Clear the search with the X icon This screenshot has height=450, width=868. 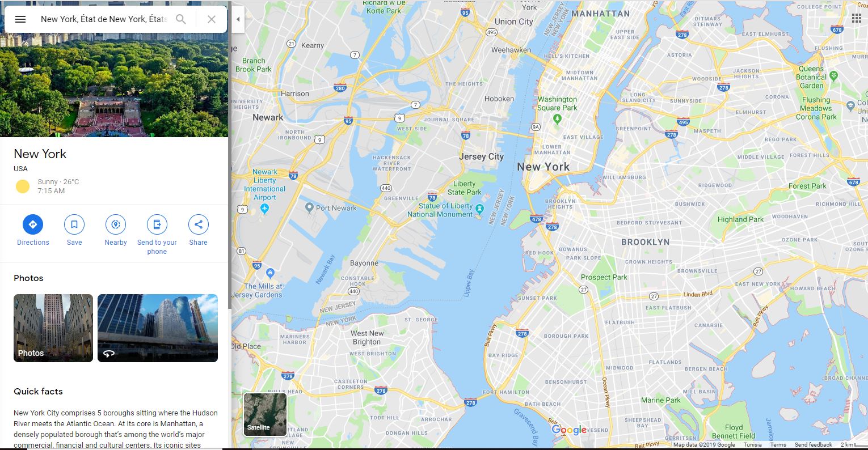click(212, 19)
